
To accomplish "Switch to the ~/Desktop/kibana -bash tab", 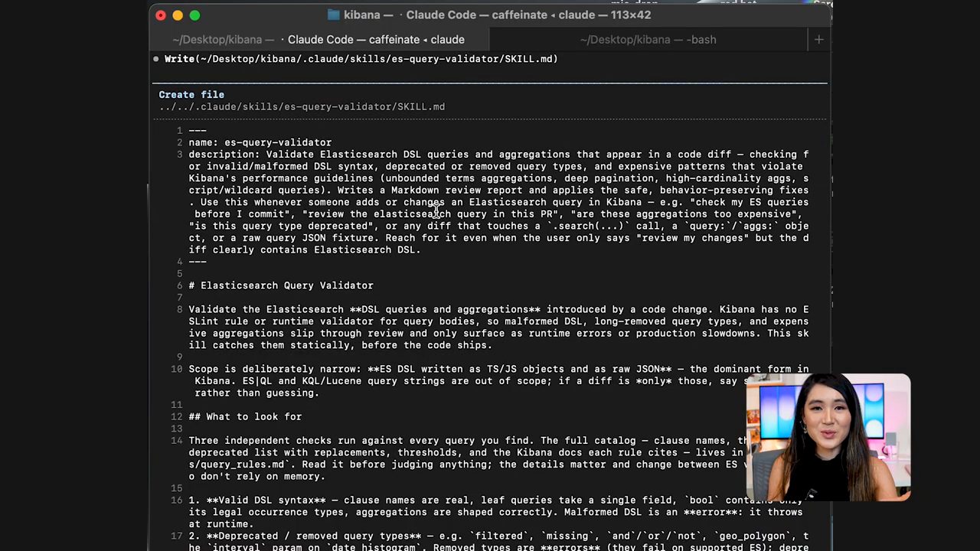I will click(x=648, y=39).
